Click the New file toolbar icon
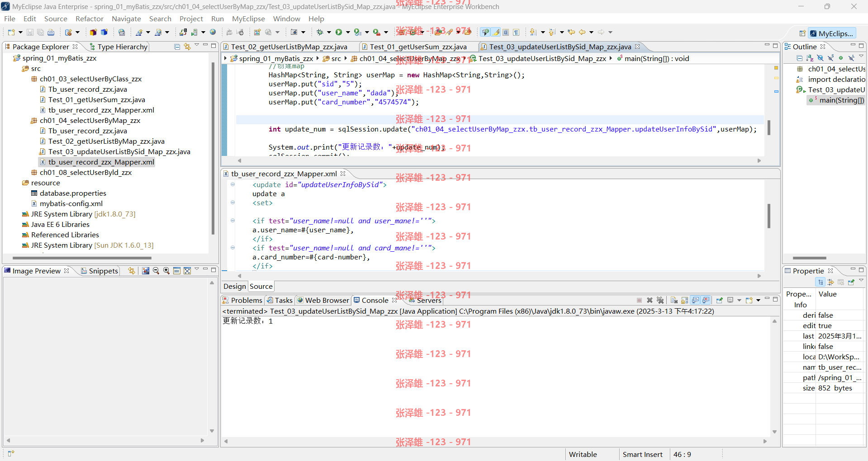868x461 pixels. [11, 32]
